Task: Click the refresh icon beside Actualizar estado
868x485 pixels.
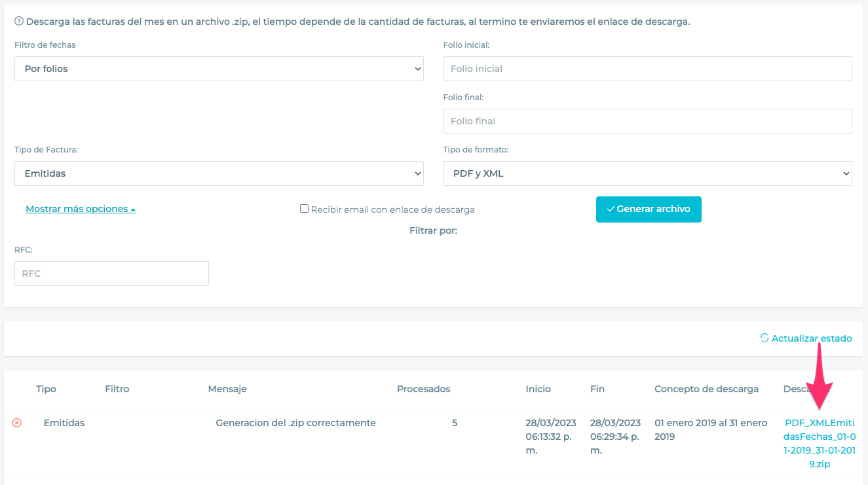Action: coord(764,338)
